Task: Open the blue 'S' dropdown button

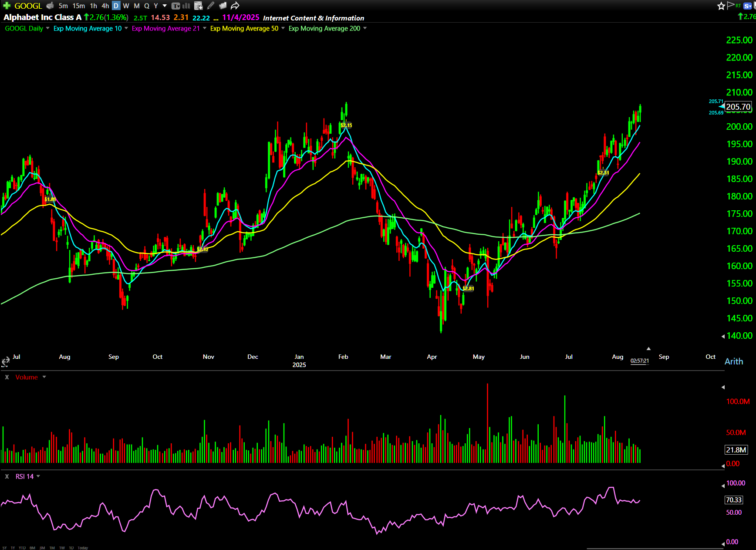Action: pos(748,6)
